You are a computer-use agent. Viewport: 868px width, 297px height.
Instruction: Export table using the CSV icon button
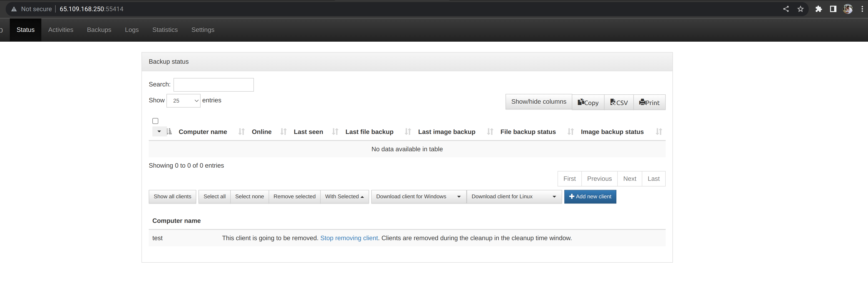point(619,102)
